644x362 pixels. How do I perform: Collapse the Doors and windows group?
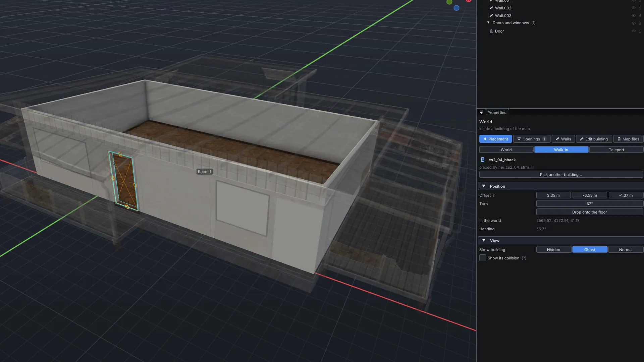pos(488,23)
